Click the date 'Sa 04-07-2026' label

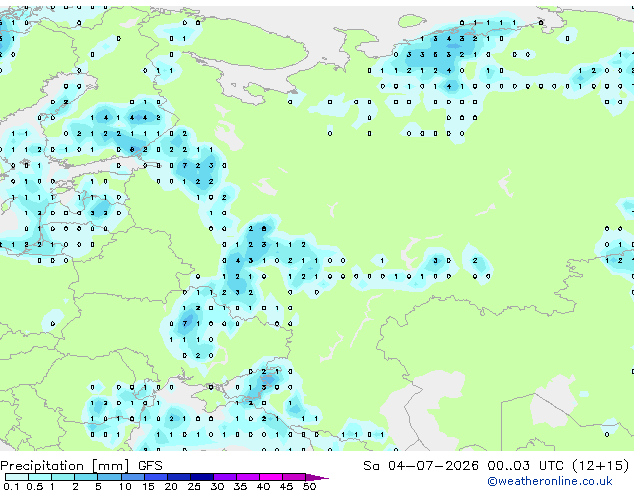click(x=421, y=466)
